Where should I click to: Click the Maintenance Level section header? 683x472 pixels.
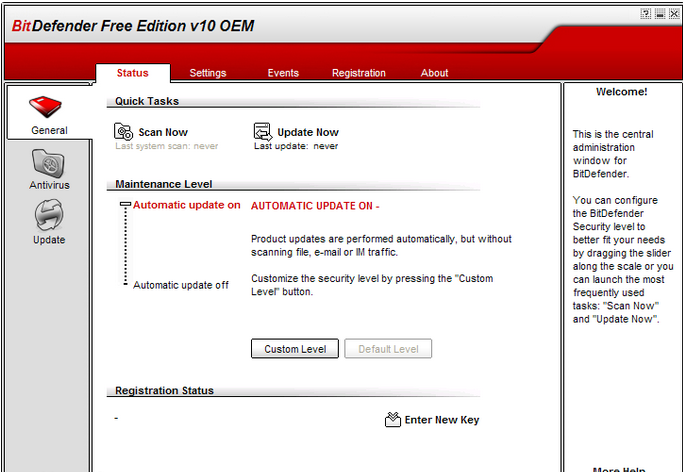(163, 184)
